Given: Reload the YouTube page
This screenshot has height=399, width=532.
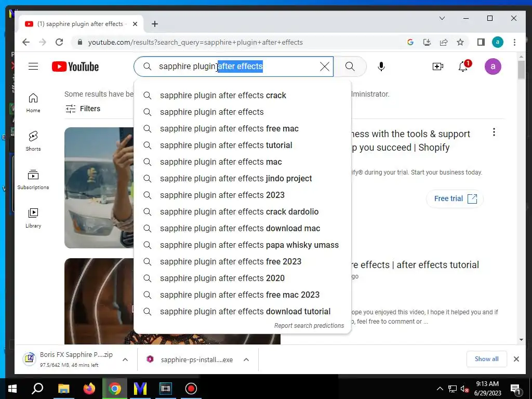Looking at the screenshot, I should (x=59, y=42).
